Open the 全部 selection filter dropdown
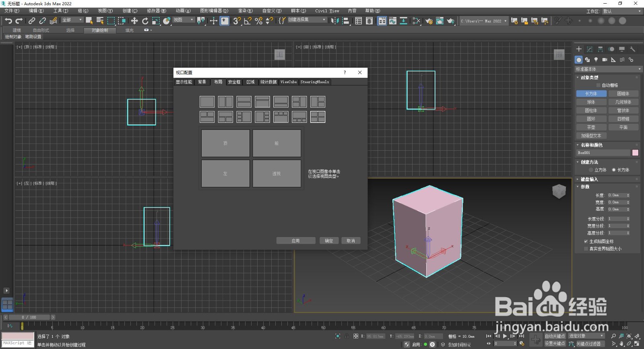 click(x=72, y=20)
